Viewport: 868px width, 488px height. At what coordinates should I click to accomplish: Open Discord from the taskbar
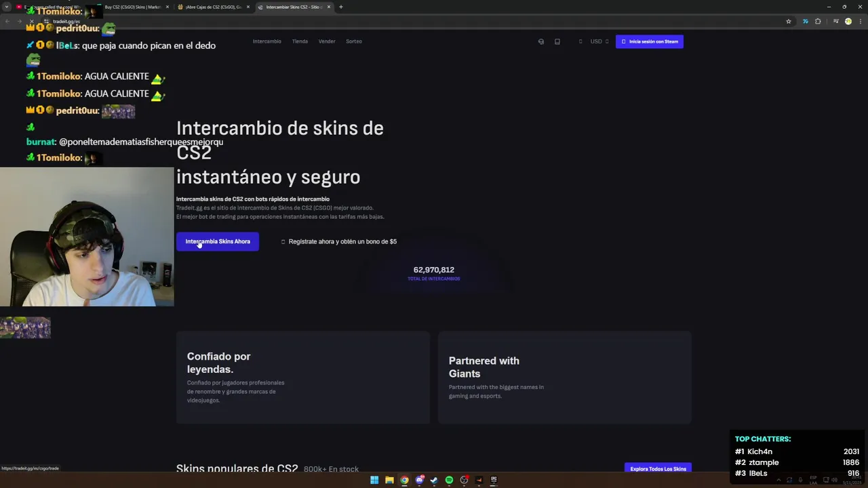(x=419, y=480)
